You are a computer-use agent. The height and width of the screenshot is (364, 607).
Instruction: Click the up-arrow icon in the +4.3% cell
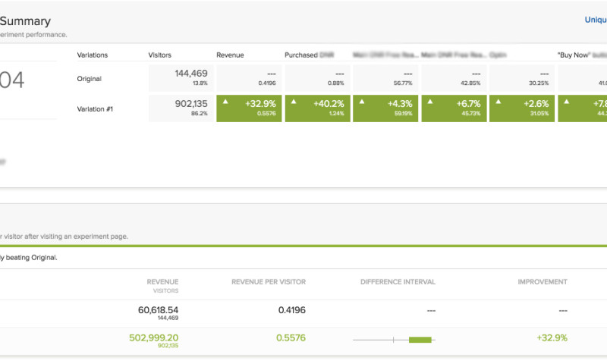click(x=361, y=101)
